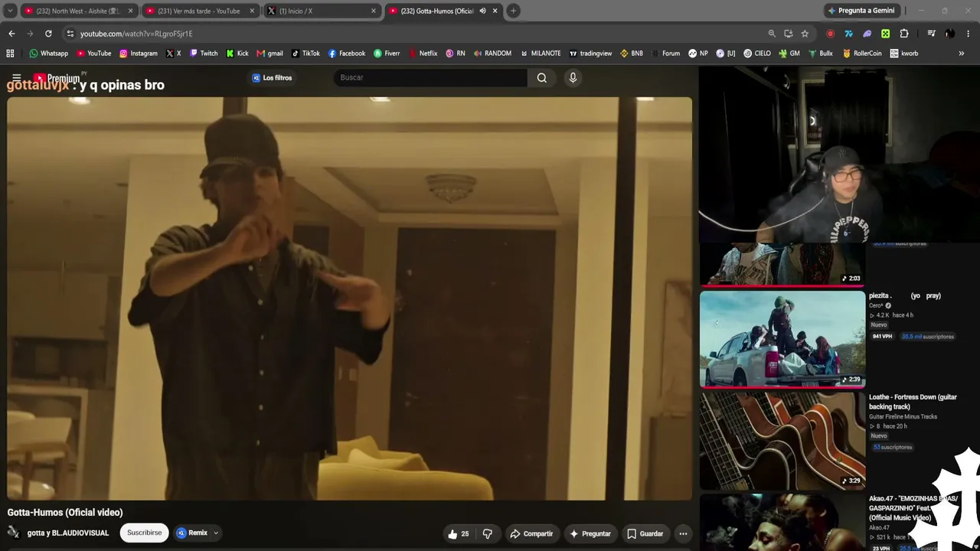Open the Chrome three-dot menu
980x551 pixels.
pyautogui.click(x=968, y=34)
